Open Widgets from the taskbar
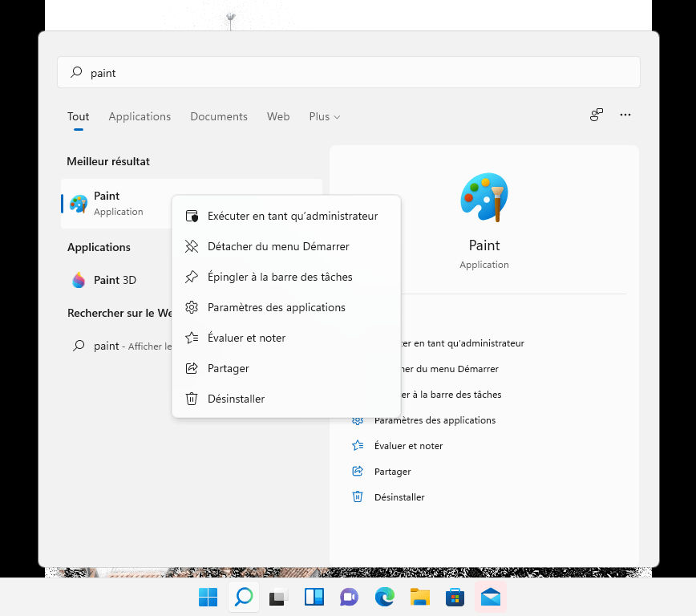The height and width of the screenshot is (616, 696). point(314,597)
